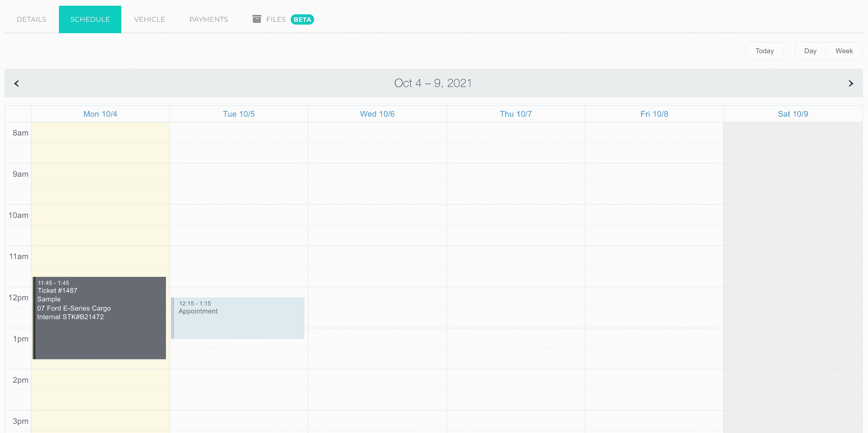Viewport: 868px width, 433px height.
Task: Select the Schedule tab
Action: click(90, 19)
